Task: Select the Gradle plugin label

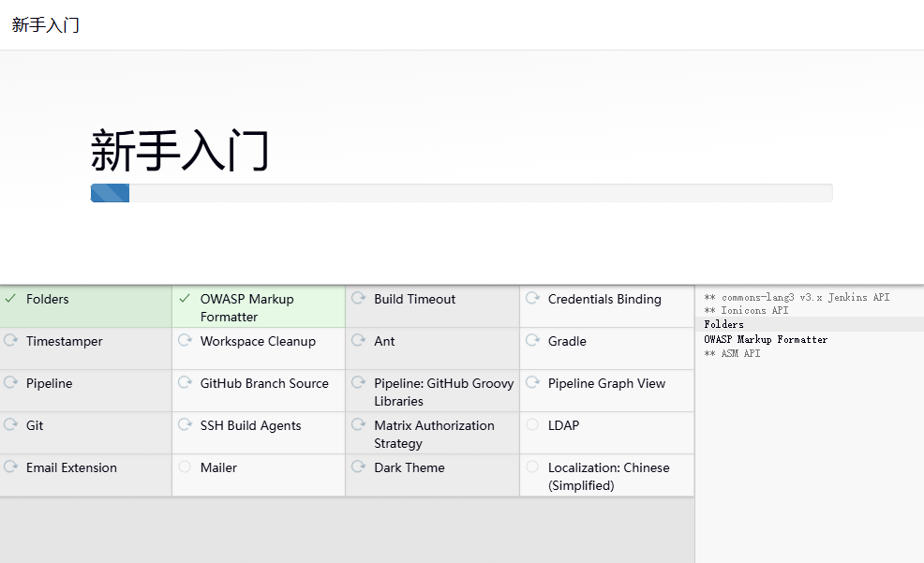Action: 567,342
